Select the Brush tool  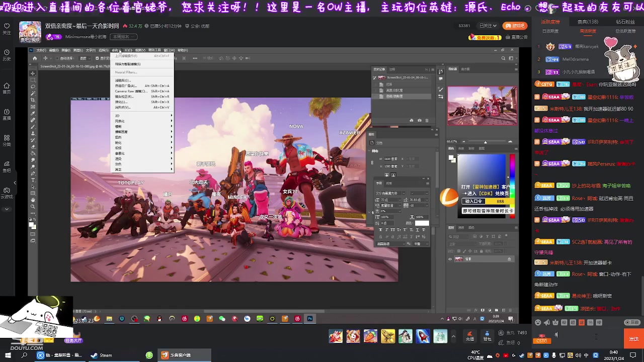point(33,127)
